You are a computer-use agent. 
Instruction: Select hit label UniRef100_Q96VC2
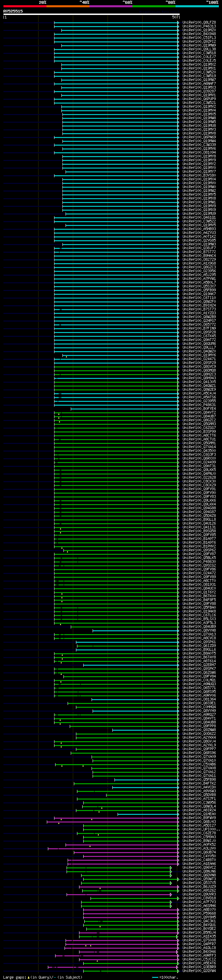pos(199,867)
